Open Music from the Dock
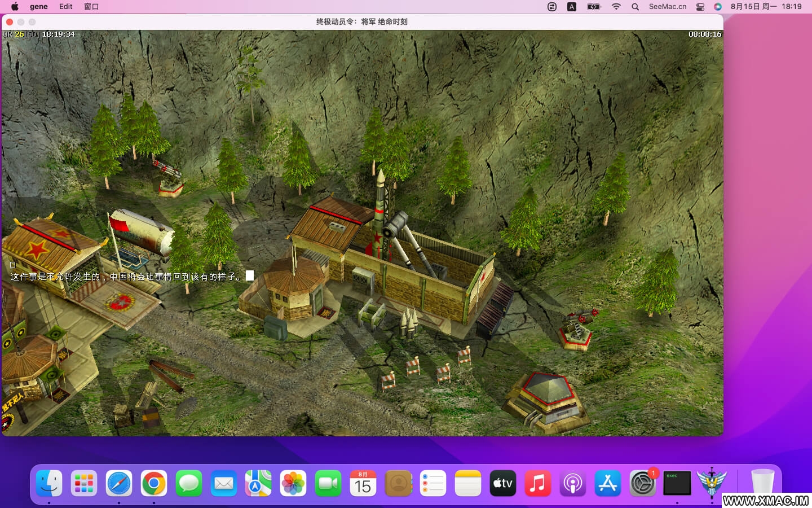 pos(538,483)
